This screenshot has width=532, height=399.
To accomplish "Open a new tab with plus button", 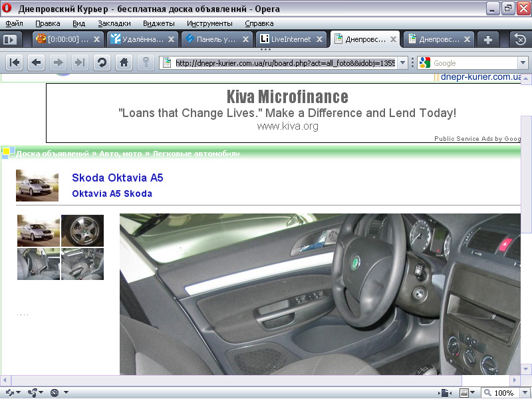I will 488,39.
